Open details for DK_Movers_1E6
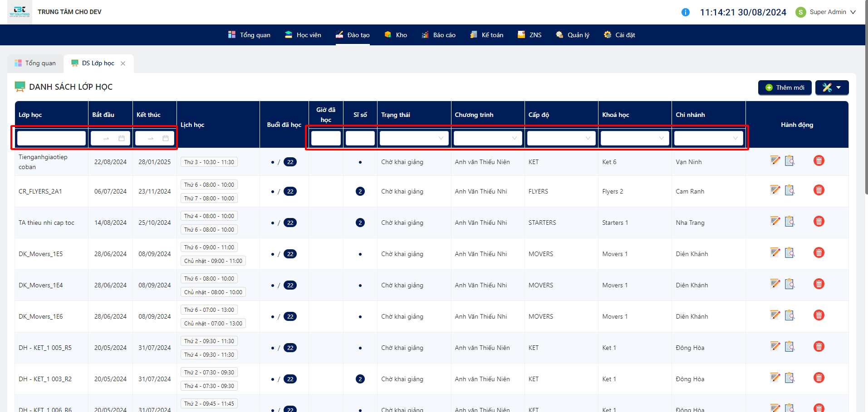 click(790, 315)
